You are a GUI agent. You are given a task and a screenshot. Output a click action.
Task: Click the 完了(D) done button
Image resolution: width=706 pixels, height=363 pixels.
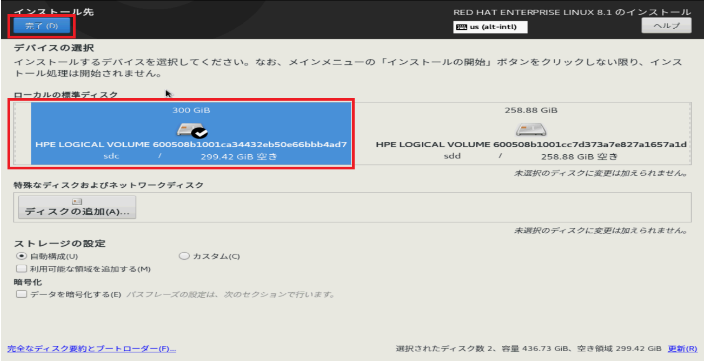coord(41,26)
